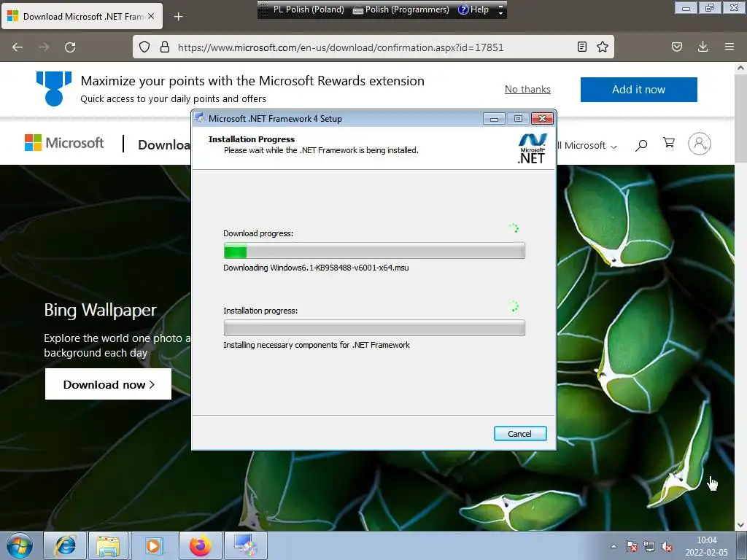Open the shield tracking protection icon
This screenshot has height=560, width=747.
click(144, 47)
